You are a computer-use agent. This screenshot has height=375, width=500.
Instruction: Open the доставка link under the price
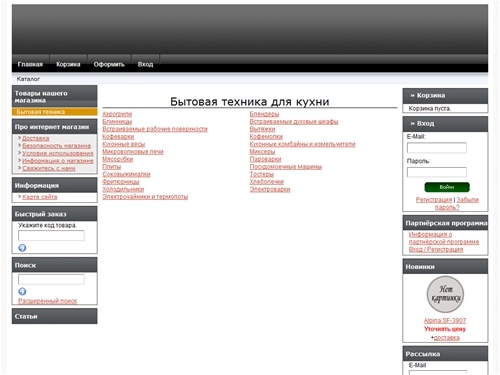coord(447,338)
